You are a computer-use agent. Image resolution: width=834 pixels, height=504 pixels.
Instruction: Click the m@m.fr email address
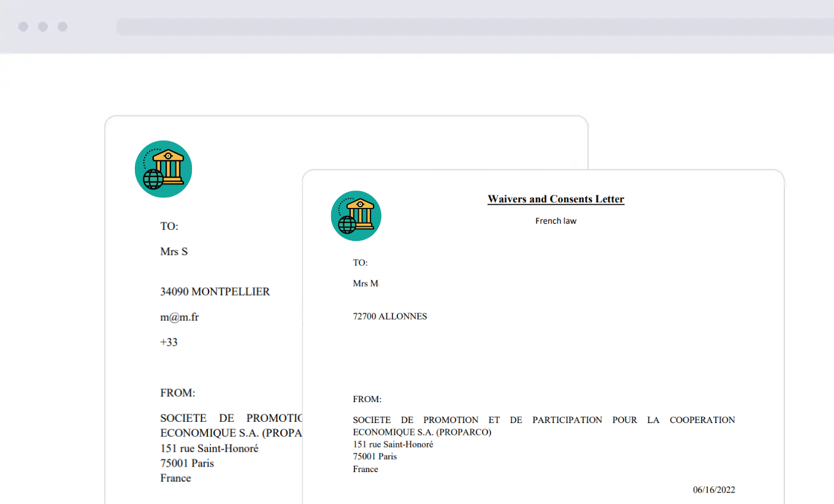click(x=179, y=317)
